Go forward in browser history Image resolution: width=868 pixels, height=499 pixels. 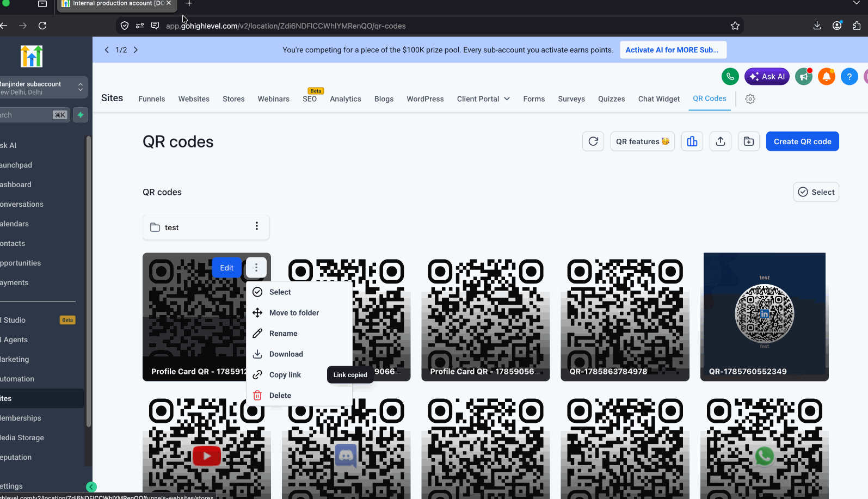[x=23, y=26]
